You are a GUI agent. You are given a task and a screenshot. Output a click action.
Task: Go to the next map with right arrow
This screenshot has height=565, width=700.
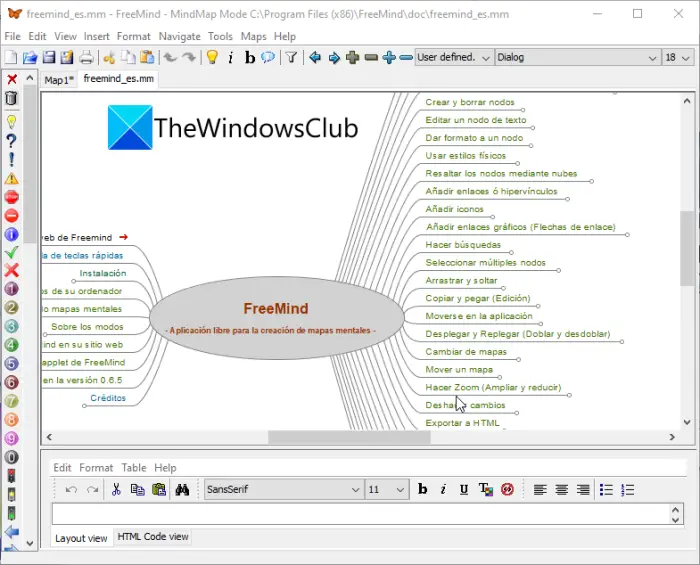pyautogui.click(x=334, y=58)
